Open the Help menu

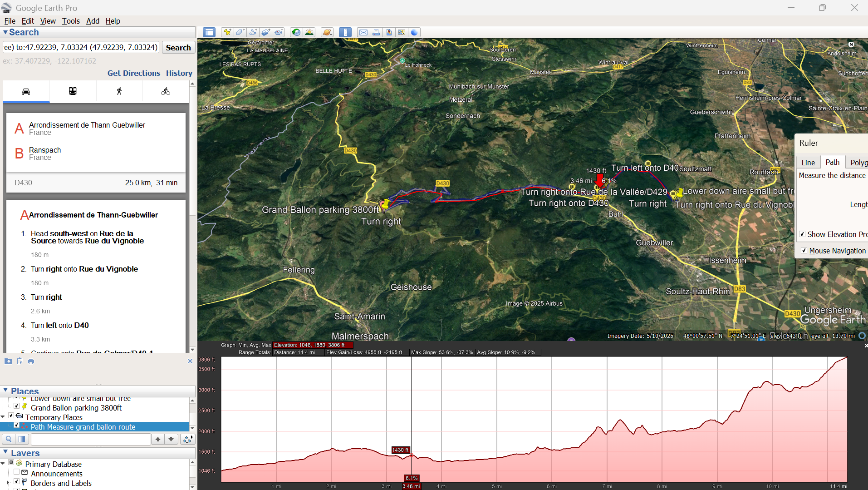tap(113, 21)
